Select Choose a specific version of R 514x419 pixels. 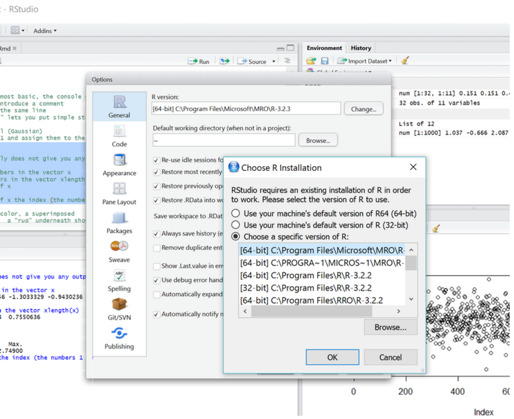coord(235,236)
